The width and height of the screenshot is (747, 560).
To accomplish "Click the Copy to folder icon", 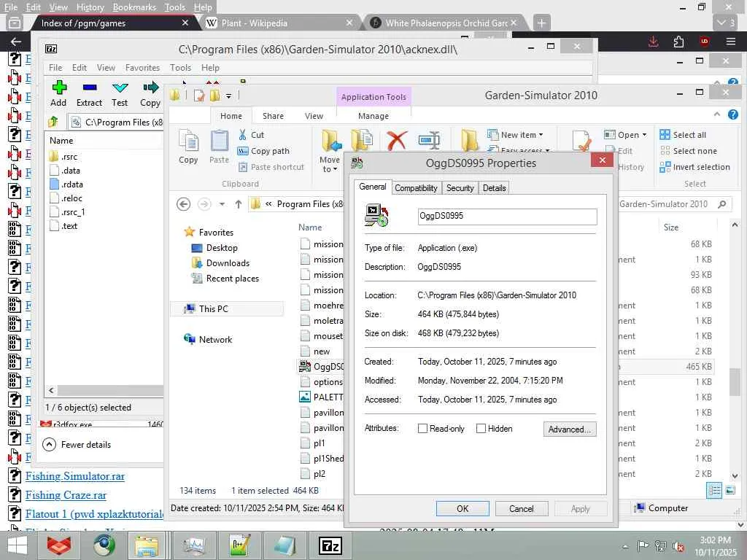I will point(362,141).
